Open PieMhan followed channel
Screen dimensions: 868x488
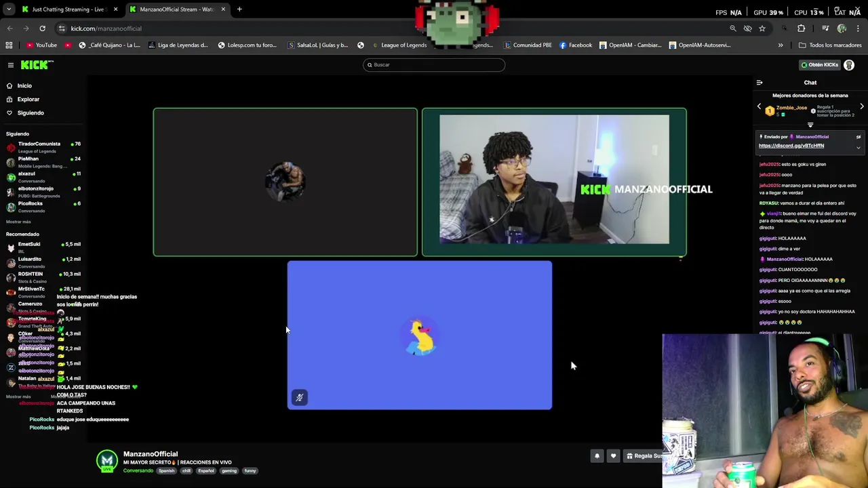coord(43,162)
